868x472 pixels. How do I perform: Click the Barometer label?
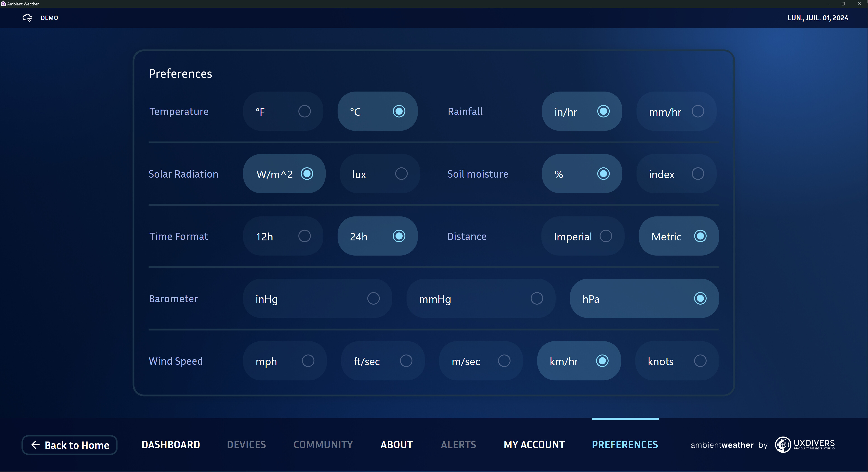pyautogui.click(x=173, y=299)
